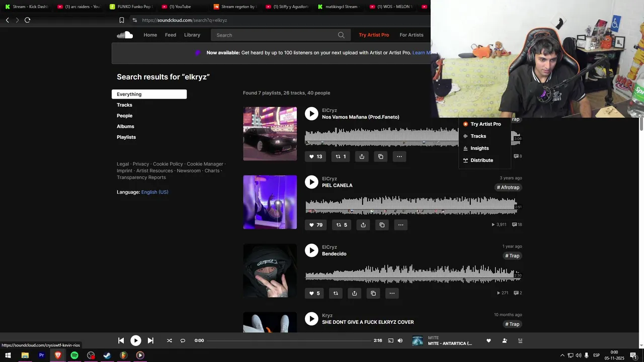This screenshot has width=644, height=362.
Task: Play Nos Vamos Mañana track
Action: [311, 114]
